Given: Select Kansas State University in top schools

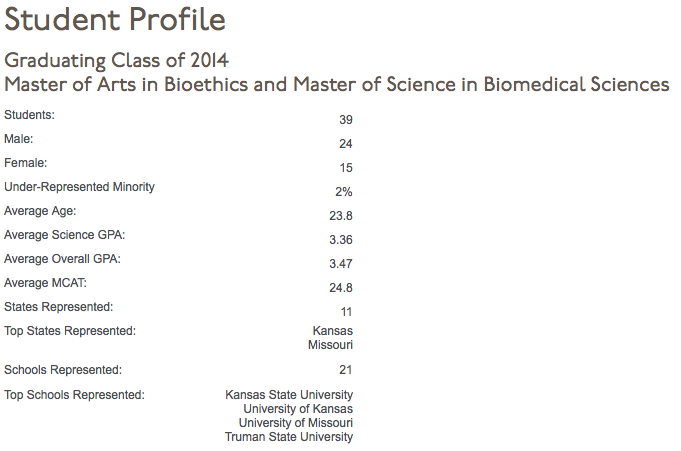Looking at the screenshot, I should coord(289,395).
